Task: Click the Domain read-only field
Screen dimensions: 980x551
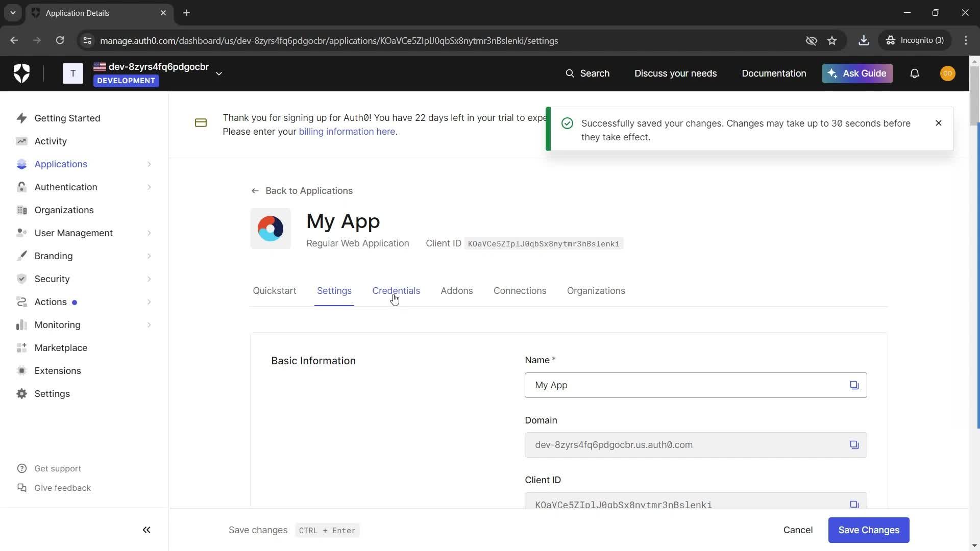Action: (696, 445)
